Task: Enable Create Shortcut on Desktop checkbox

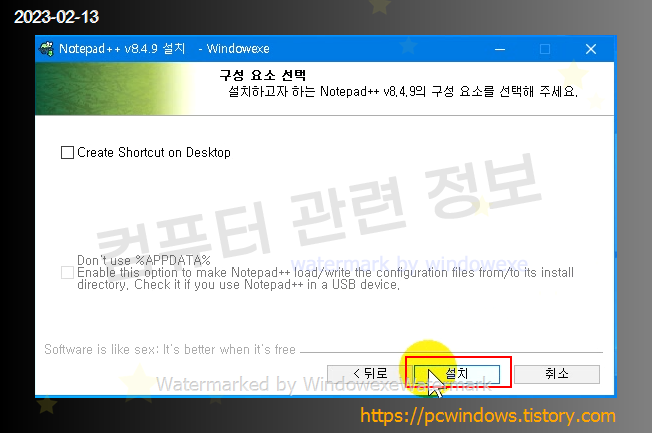Action: [x=67, y=152]
